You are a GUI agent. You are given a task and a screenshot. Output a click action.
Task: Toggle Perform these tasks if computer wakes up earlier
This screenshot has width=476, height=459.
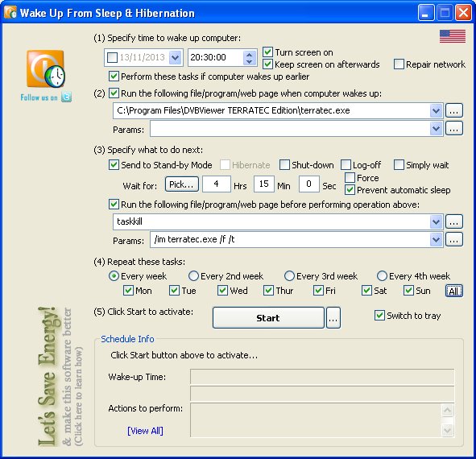114,76
